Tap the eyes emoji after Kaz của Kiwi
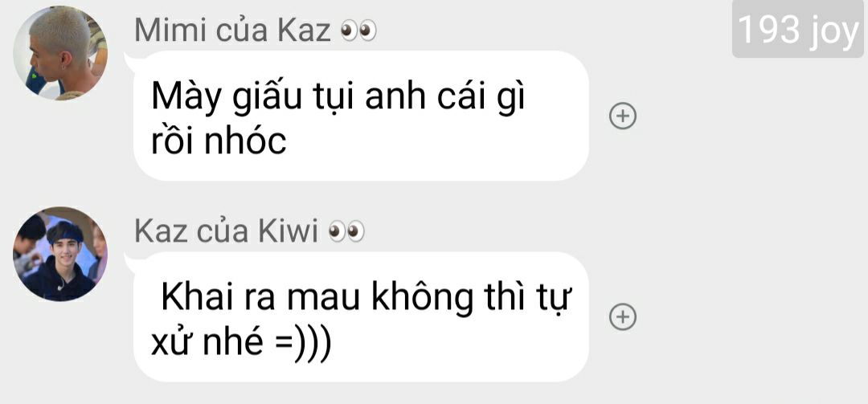Screen dimensions: 868x404 346,232
